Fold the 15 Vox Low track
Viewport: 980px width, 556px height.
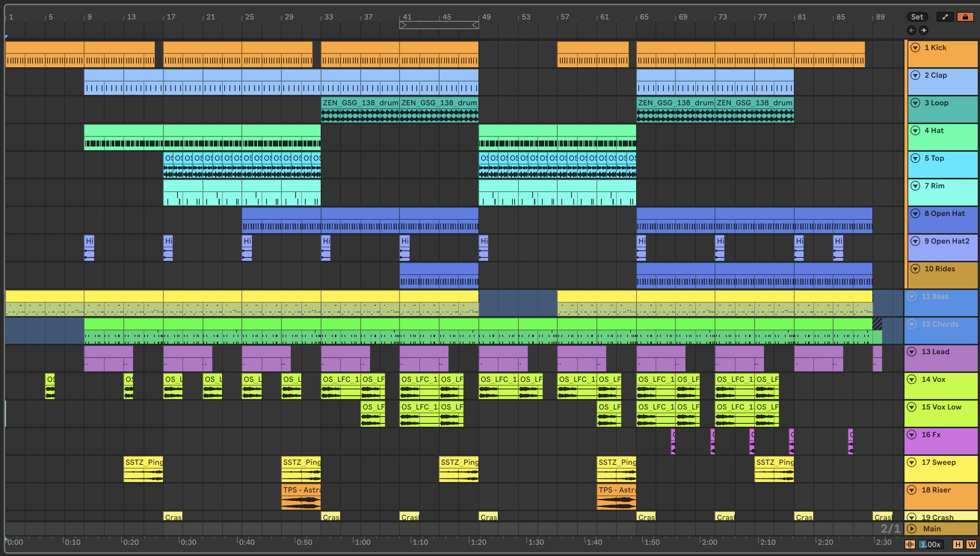click(912, 407)
